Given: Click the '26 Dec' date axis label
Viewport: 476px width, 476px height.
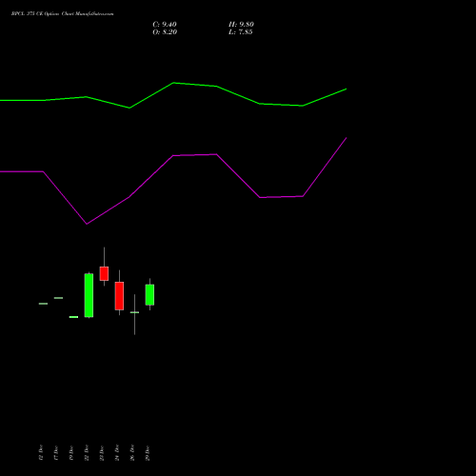Looking at the screenshot, I should (132, 453).
